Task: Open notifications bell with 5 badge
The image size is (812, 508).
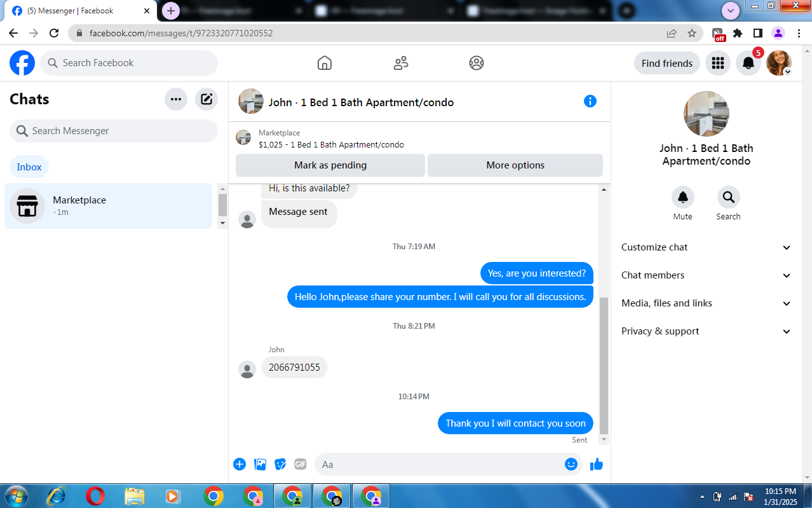Action: (x=748, y=63)
